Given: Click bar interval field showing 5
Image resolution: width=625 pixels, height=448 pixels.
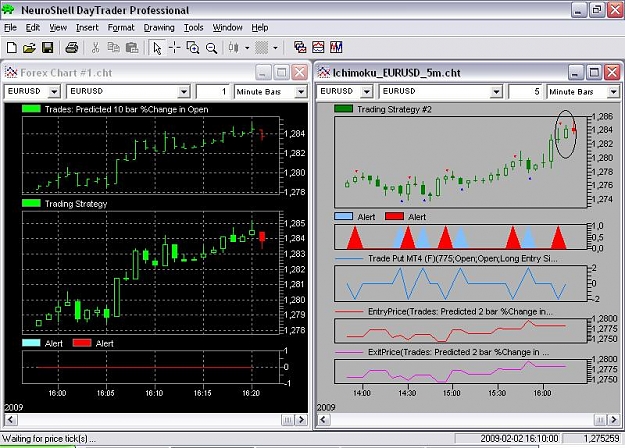Looking at the screenshot, I should (x=525, y=92).
